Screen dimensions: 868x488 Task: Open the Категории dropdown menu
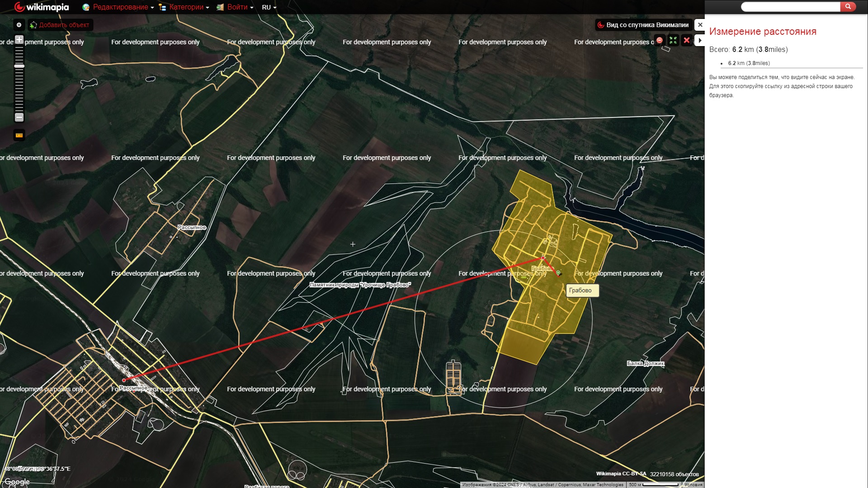(184, 7)
